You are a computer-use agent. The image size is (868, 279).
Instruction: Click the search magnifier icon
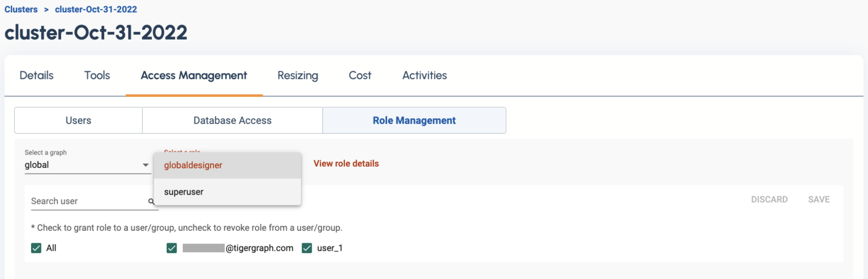[151, 201]
